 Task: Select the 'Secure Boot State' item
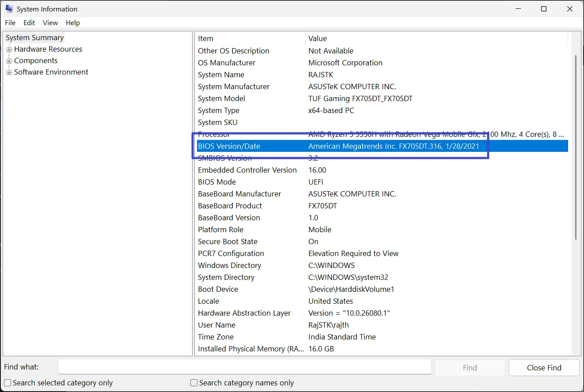[x=228, y=241]
